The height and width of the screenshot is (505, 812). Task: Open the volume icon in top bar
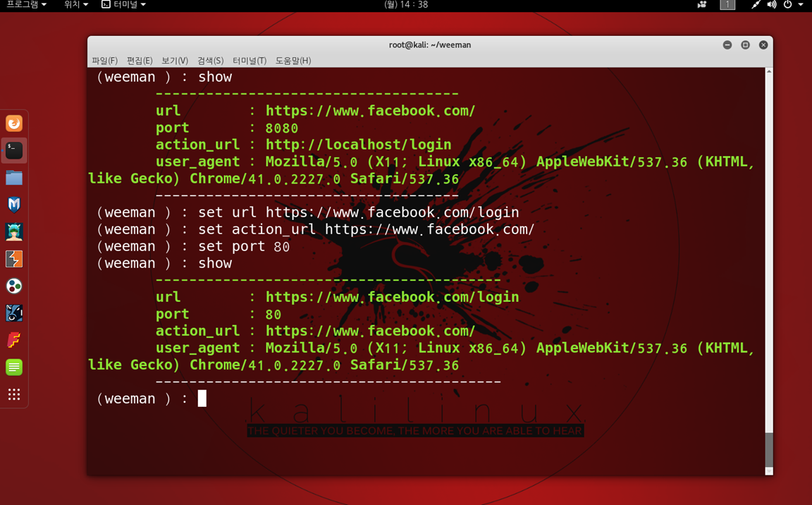772,5
